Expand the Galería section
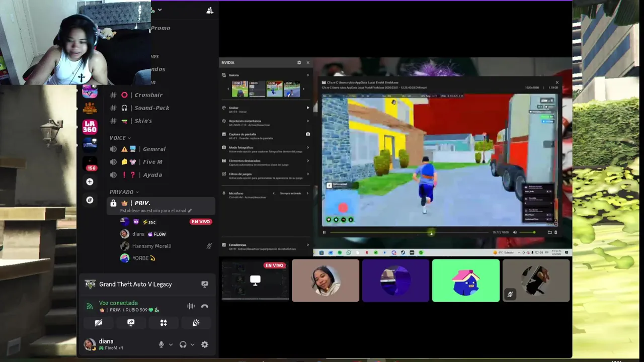The height and width of the screenshot is (362, 644). point(266,75)
